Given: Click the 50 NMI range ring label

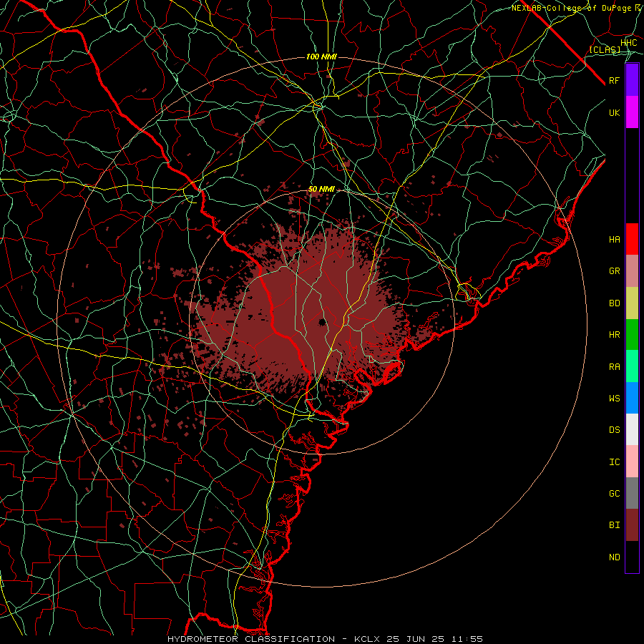Looking at the screenshot, I should click(x=321, y=190).
